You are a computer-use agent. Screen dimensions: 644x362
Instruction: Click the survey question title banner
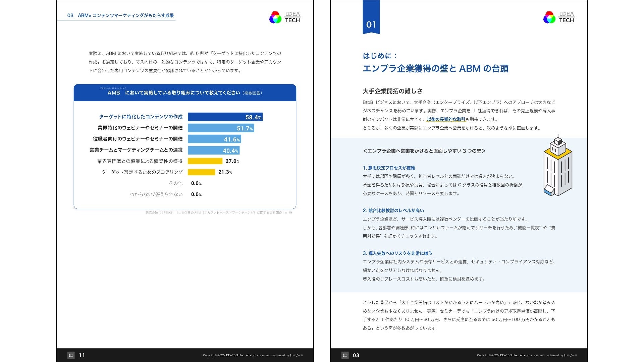pos(185,93)
